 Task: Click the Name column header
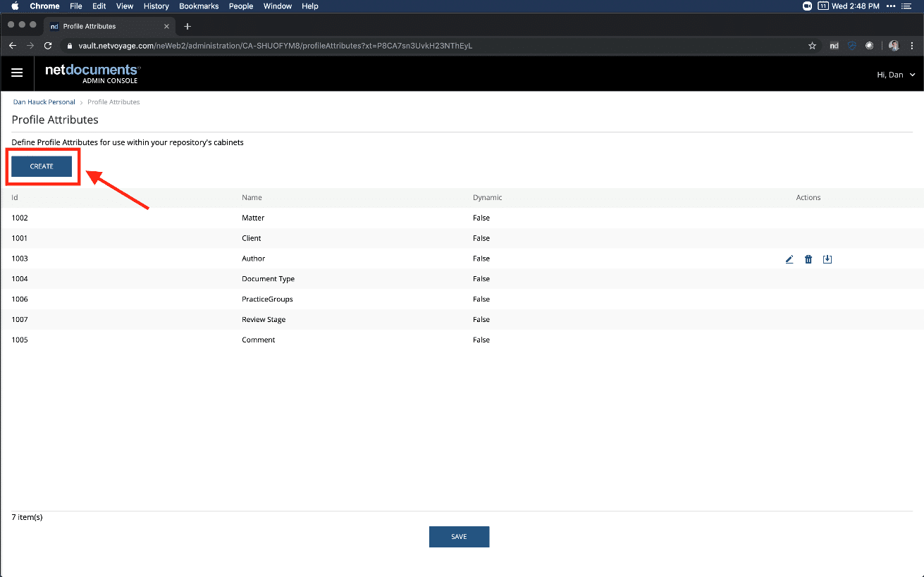[252, 198]
